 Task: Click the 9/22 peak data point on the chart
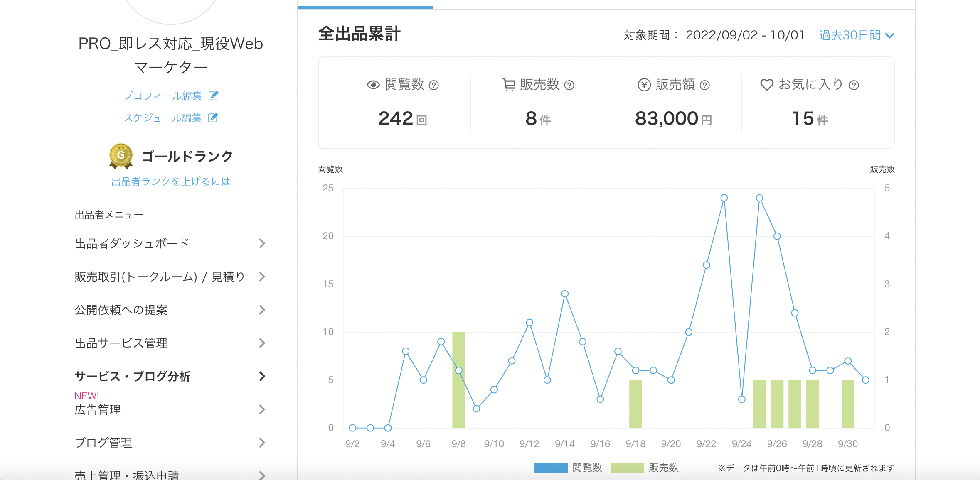(x=724, y=198)
